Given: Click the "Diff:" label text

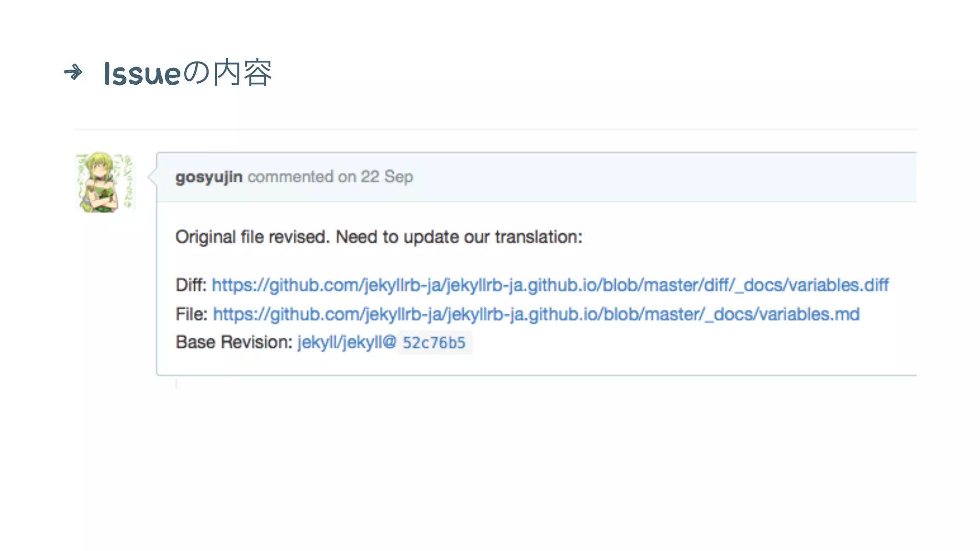Looking at the screenshot, I should pyautogui.click(x=190, y=285).
